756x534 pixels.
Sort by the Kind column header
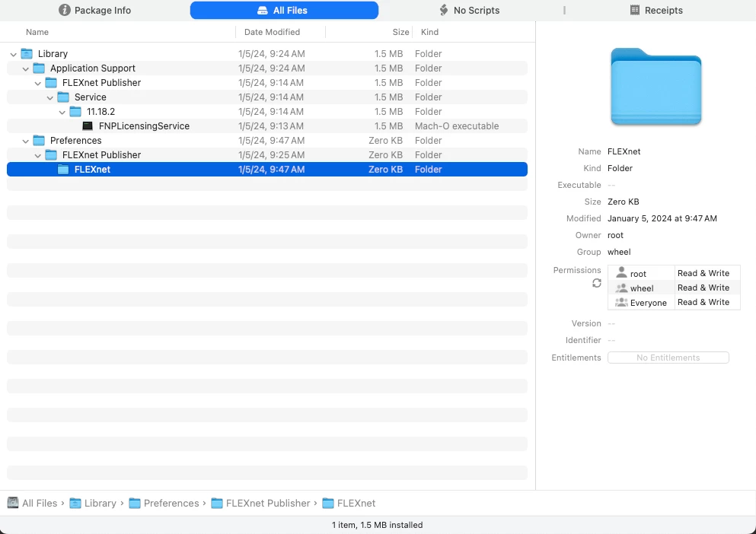click(x=429, y=32)
